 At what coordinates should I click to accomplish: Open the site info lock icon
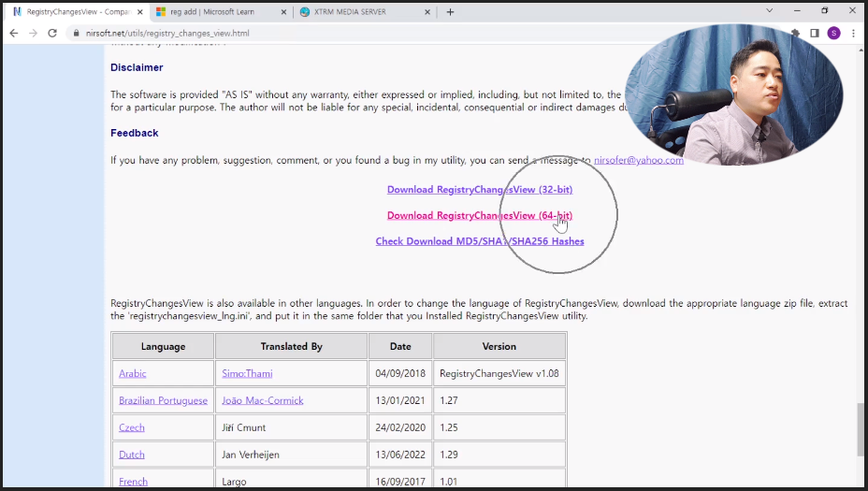pyautogui.click(x=77, y=34)
